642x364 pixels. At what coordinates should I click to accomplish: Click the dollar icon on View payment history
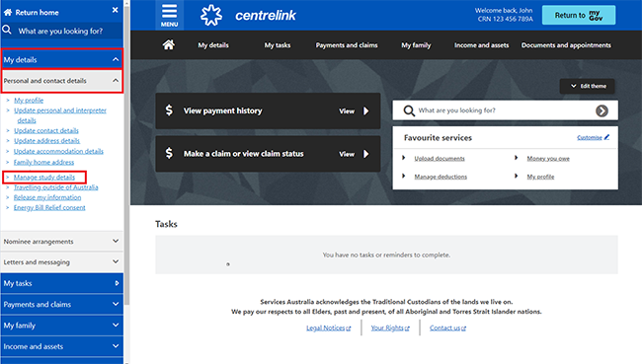(x=169, y=110)
